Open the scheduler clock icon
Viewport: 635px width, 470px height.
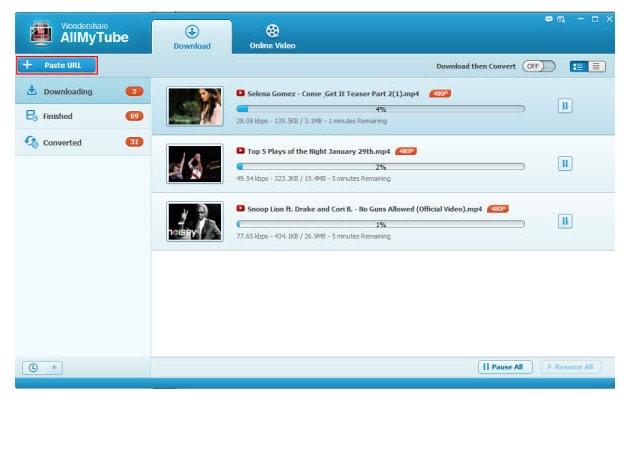33,368
